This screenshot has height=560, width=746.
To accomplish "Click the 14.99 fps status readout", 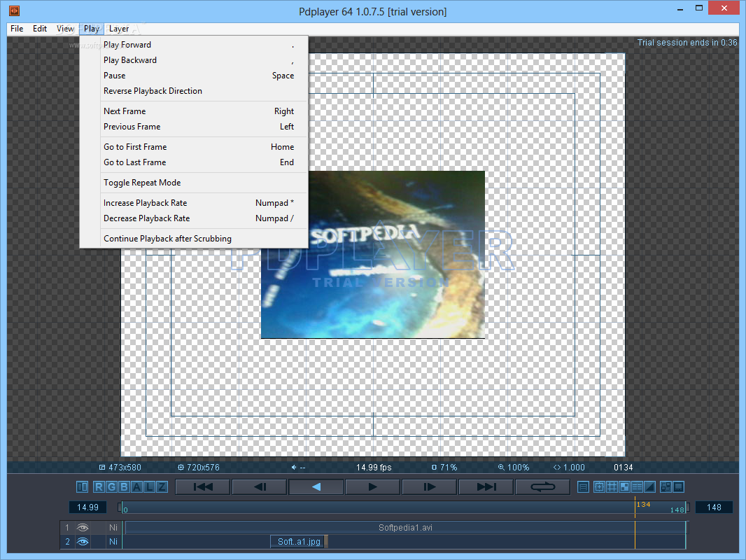I will 374,468.
